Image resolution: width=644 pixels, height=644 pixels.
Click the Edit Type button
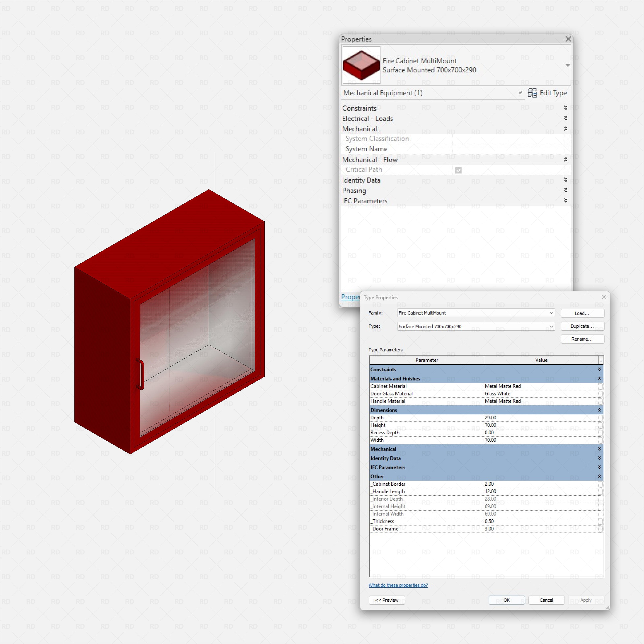(x=547, y=93)
